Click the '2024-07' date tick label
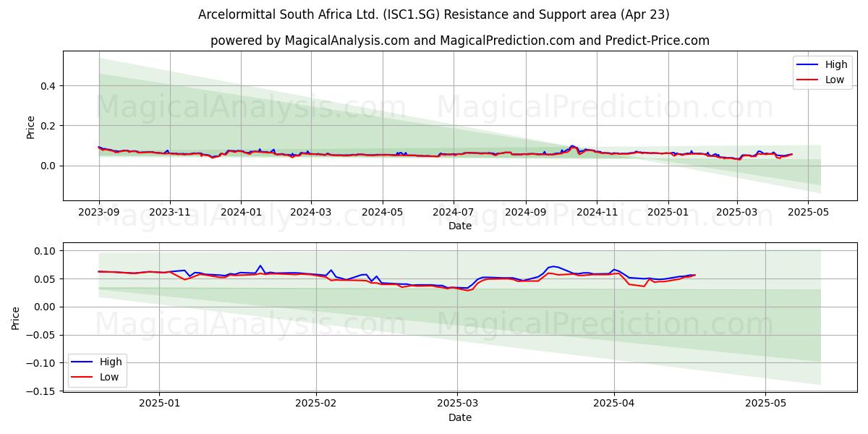 pos(454,212)
